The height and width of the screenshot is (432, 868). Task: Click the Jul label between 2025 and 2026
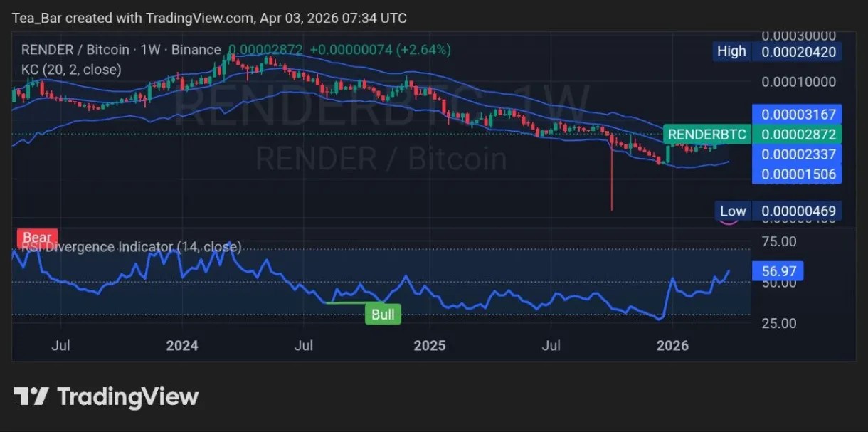551,346
